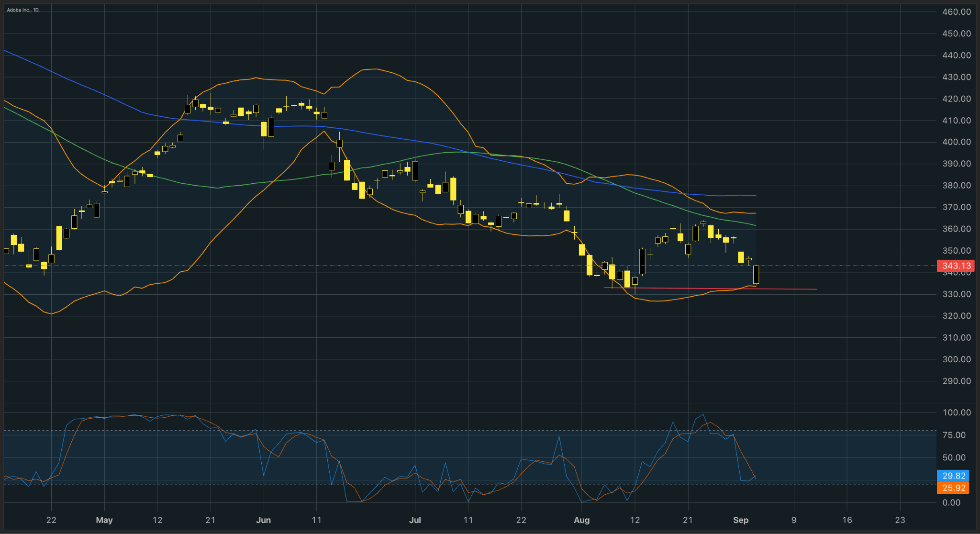Click the 75.00 oscillator scale label
980x534 pixels.
coord(954,435)
